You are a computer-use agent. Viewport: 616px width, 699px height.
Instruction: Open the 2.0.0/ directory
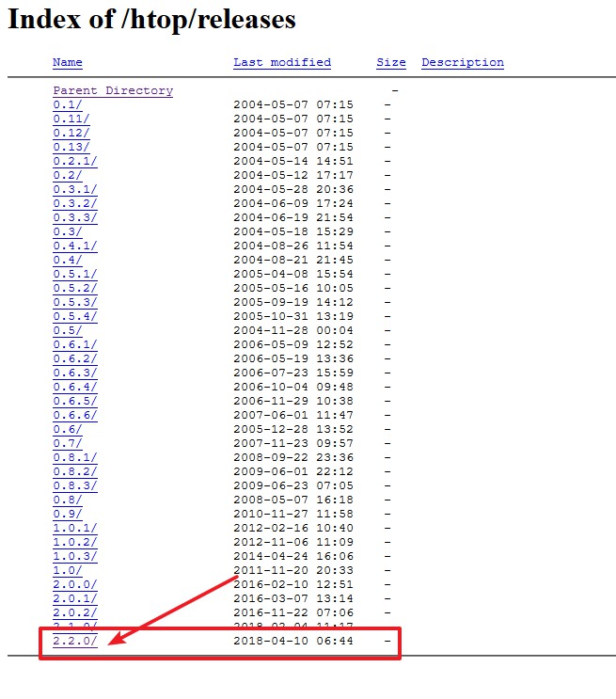pyautogui.click(x=74, y=584)
